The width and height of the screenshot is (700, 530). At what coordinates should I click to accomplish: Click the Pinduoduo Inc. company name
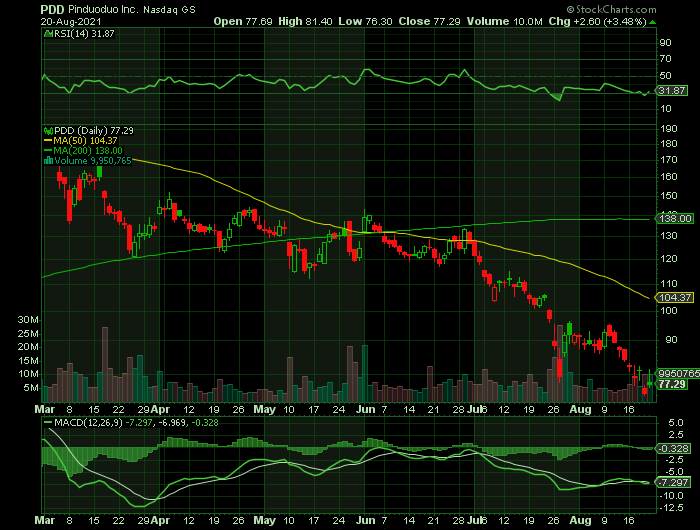pyautogui.click(x=103, y=9)
